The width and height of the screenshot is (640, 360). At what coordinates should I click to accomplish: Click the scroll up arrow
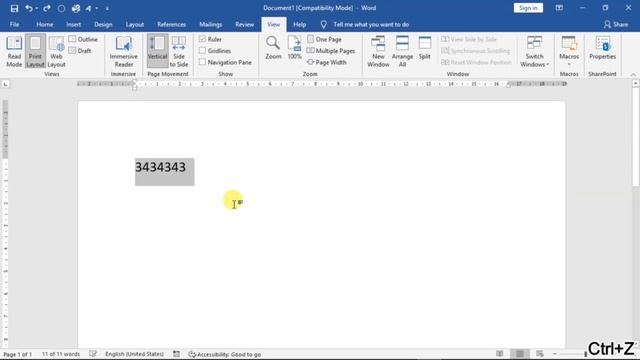[636, 83]
